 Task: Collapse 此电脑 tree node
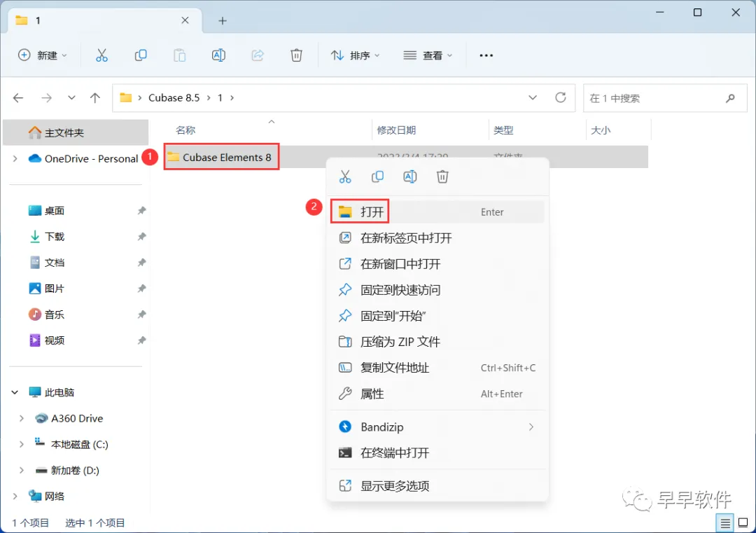[x=15, y=392]
